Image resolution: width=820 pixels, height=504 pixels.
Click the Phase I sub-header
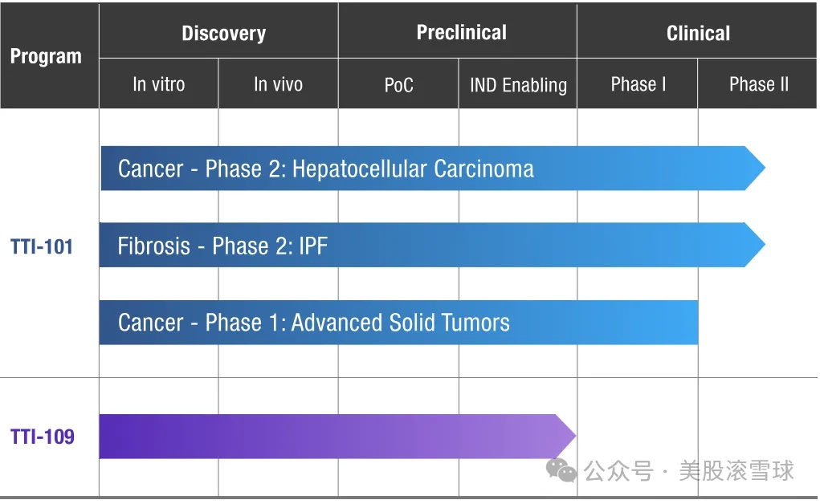tap(638, 84)
